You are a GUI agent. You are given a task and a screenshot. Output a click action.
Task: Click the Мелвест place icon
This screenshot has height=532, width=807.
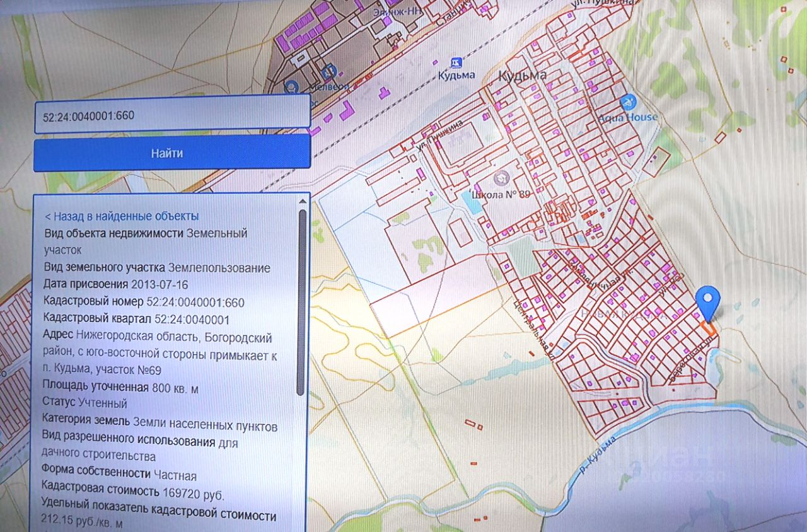pos(292,86)
